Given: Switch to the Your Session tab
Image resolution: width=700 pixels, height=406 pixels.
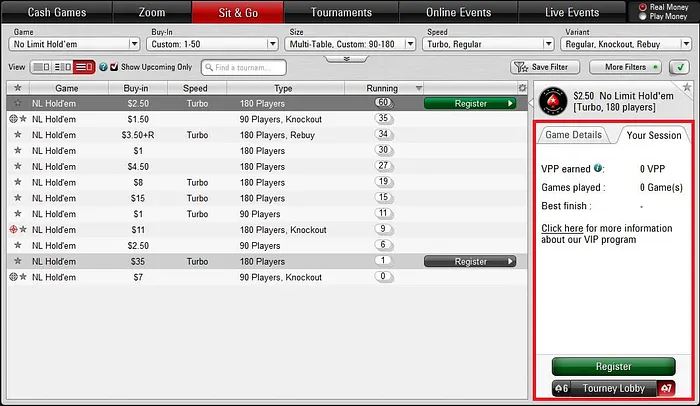Looking at the screenshot, I should (x=654, y=135).
